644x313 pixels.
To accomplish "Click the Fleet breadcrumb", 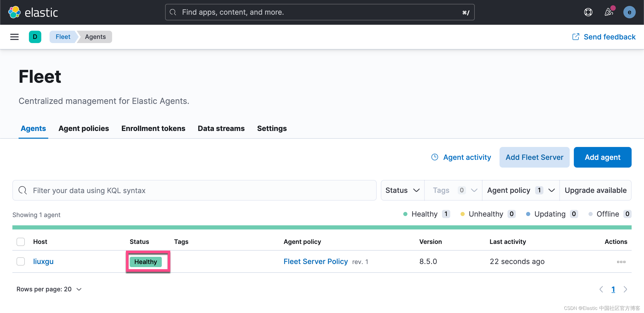I will (x=63, y=37).
